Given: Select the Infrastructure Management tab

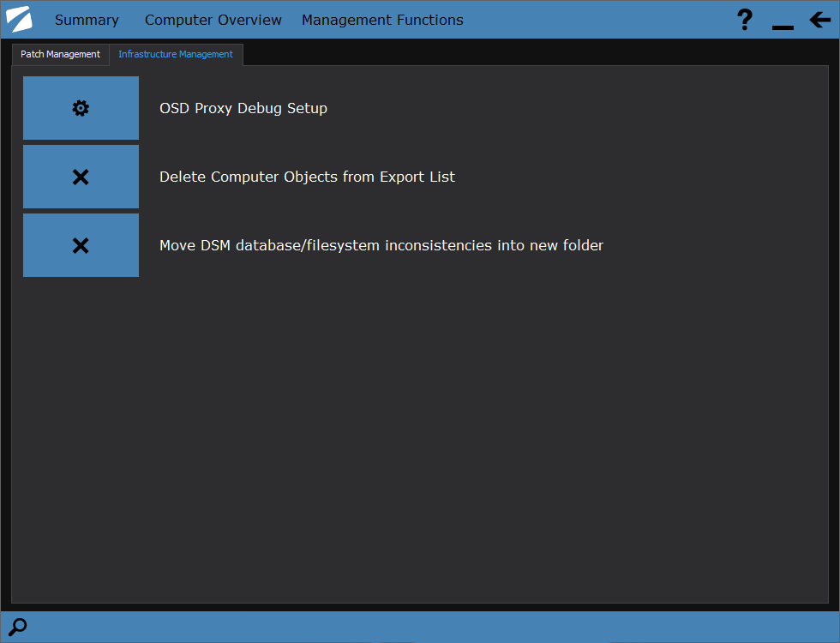Looking at the screenshot, I should click(176, 54).
